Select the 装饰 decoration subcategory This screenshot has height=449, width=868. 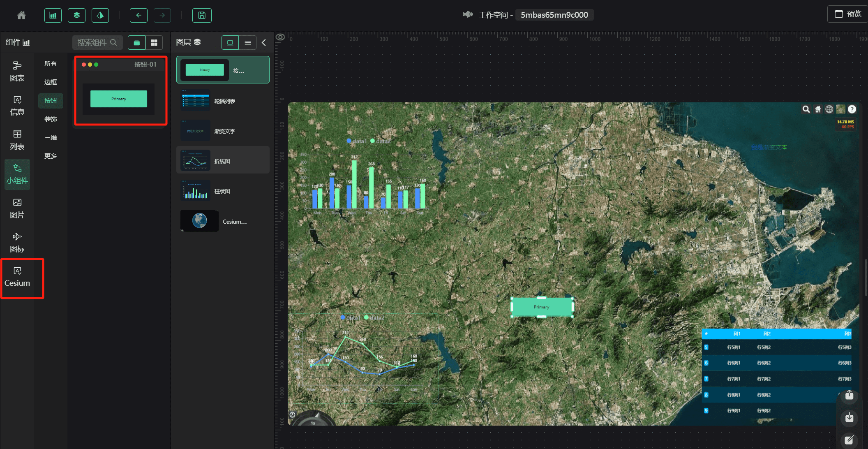51,119
